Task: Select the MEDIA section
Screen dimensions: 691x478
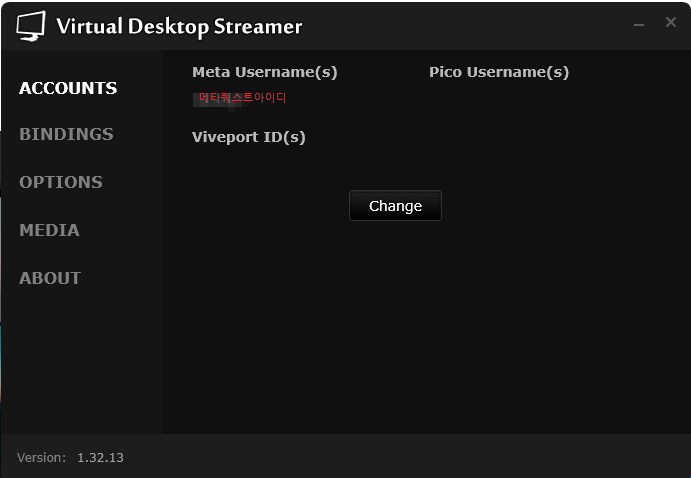Action: click(49, 230)
